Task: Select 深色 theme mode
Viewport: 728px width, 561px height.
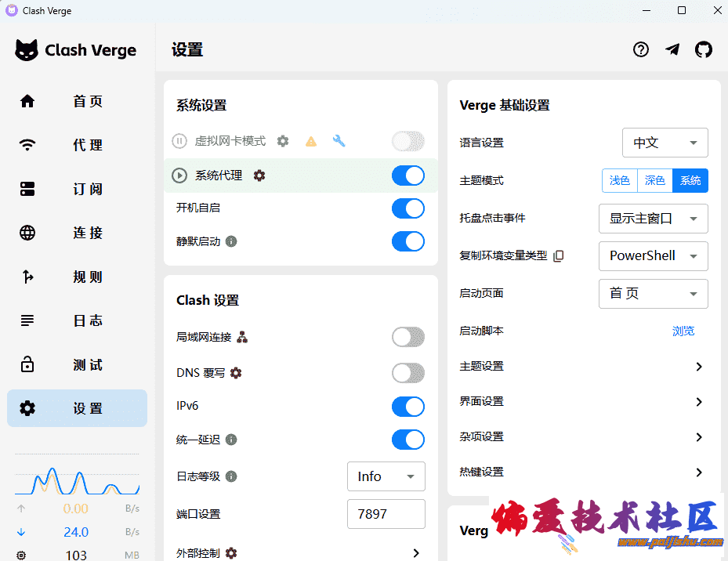Action: point(654,180)
